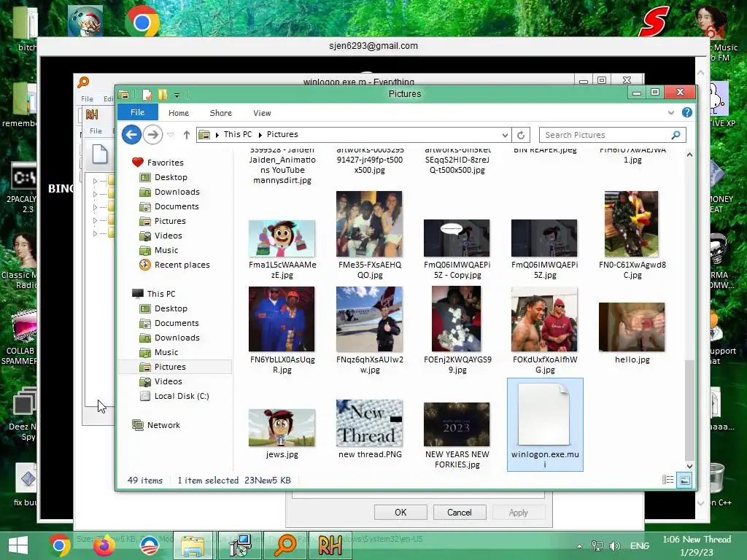Open the address bar history dropdown
747x560 pixels.
[x=505, y=135]
